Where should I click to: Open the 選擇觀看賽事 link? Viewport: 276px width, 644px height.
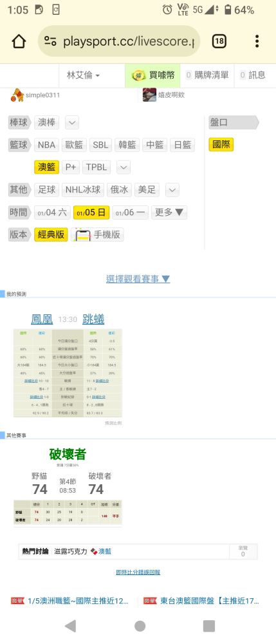[x=138, y=279]
